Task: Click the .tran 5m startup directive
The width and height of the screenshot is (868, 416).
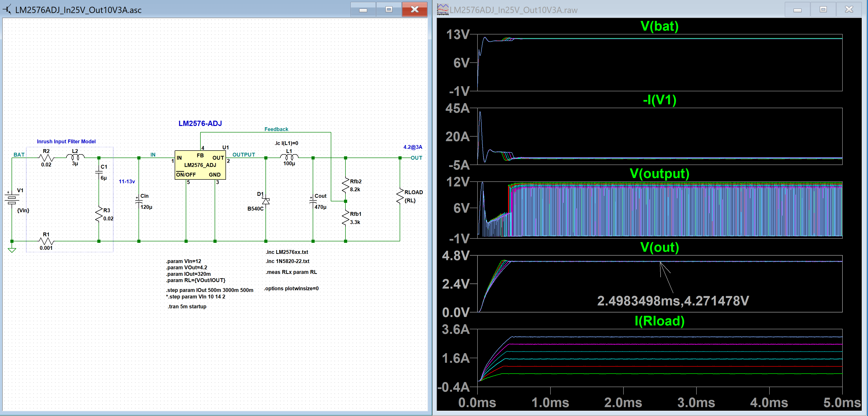Action: pos(187,307)
